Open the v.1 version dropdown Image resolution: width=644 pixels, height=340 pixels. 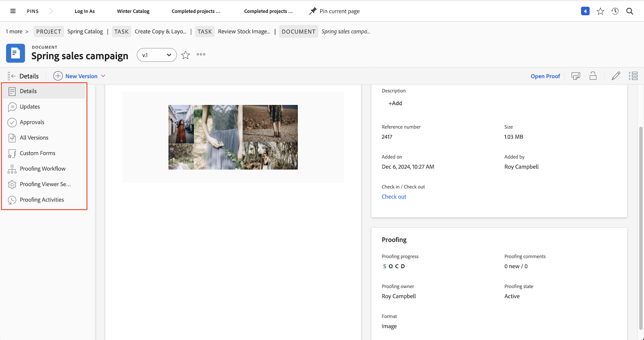click(156, 55)
